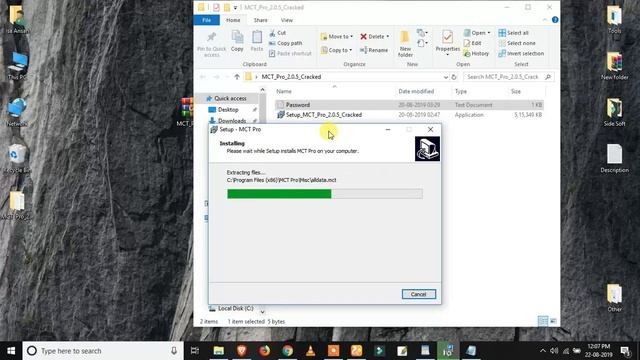Click the taskbar search box
Screen dimensions: 640x360
click(102, 351)
